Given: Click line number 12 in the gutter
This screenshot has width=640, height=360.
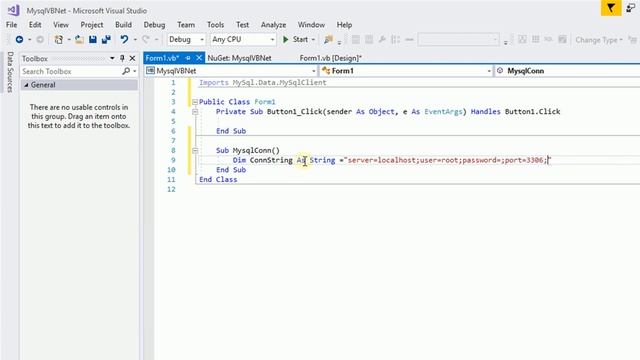Looking at the screenshot, I should tap(171, 189).
